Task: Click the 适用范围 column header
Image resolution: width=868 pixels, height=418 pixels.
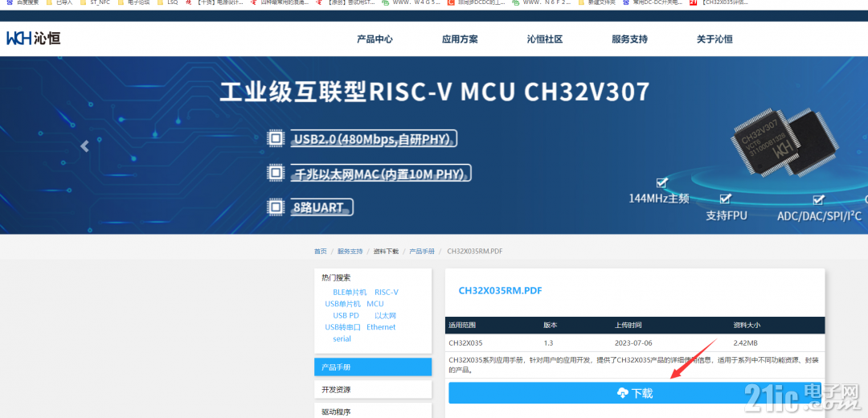Action: coord(461,325)
